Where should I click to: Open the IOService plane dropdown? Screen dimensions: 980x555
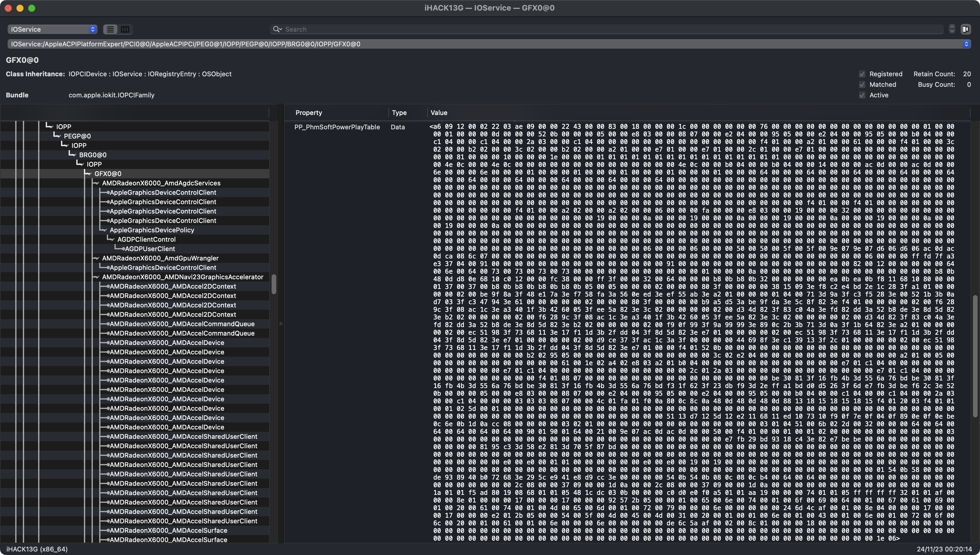[52, 29]
